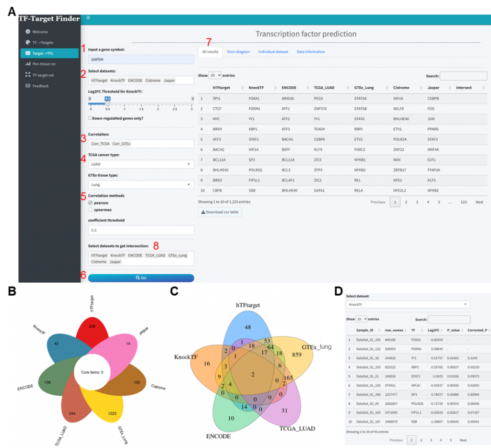This screenshot has height=448, width=491.
Task: Select spearman correlation method
Action: click(90, 209)
